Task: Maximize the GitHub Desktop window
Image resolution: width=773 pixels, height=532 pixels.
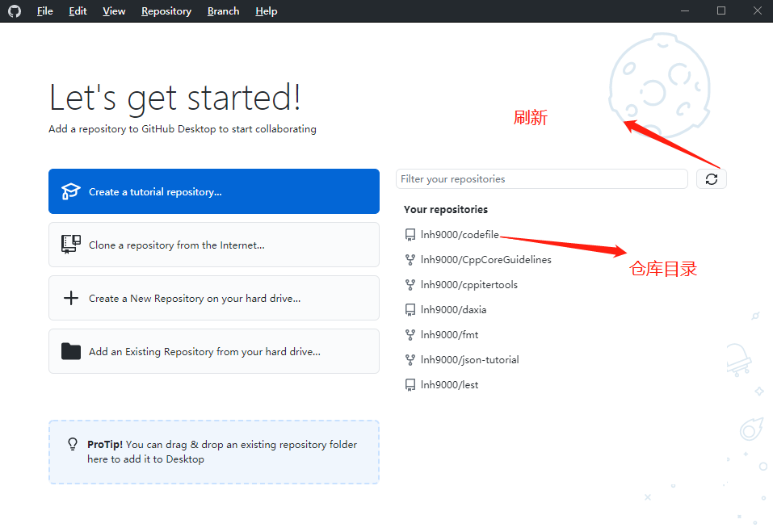Action: point(721,10)
